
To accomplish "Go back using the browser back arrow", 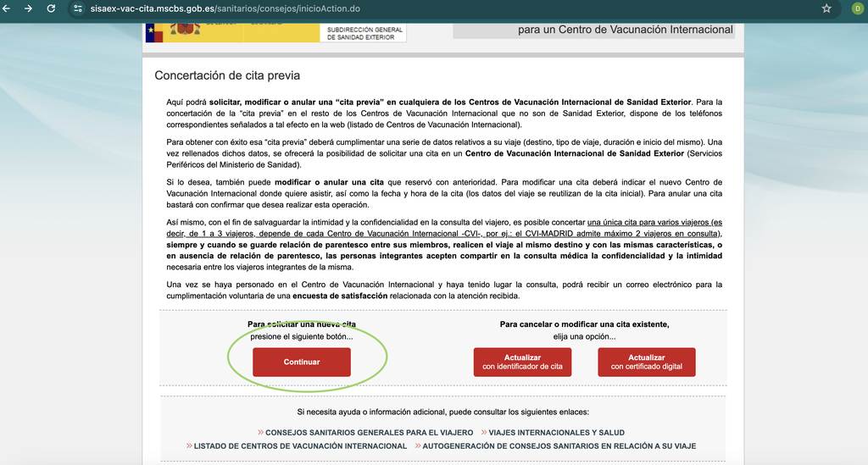I will (x=7, y=8).
